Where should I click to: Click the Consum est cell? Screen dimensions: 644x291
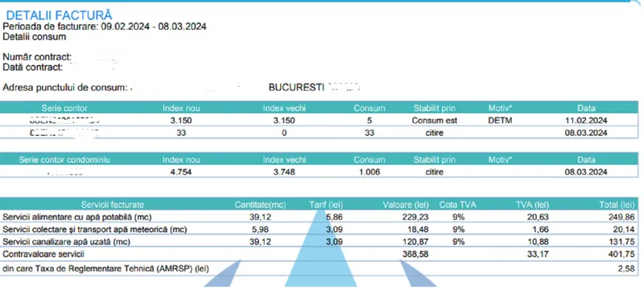pos(435,121)
